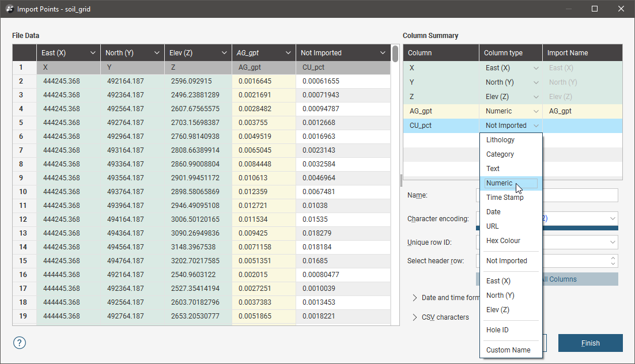Click the Finish button

(590, 343)
